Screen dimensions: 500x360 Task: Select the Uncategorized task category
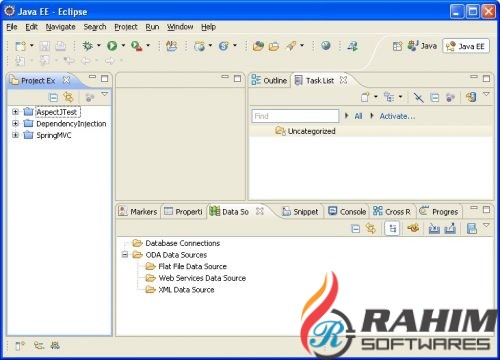point(311,131)
